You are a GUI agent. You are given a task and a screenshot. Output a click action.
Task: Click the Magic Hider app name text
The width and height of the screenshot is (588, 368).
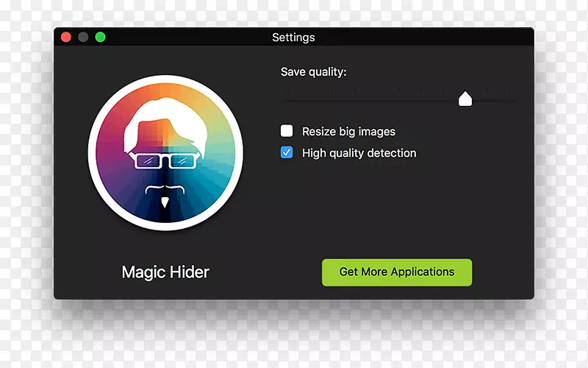tap(165, 272)
